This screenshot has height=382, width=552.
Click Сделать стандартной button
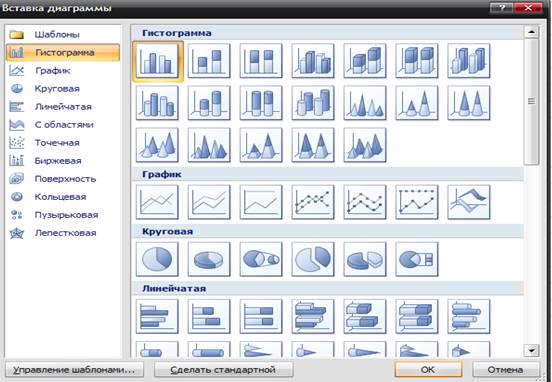pyautogui.click(x=224, y=370)
